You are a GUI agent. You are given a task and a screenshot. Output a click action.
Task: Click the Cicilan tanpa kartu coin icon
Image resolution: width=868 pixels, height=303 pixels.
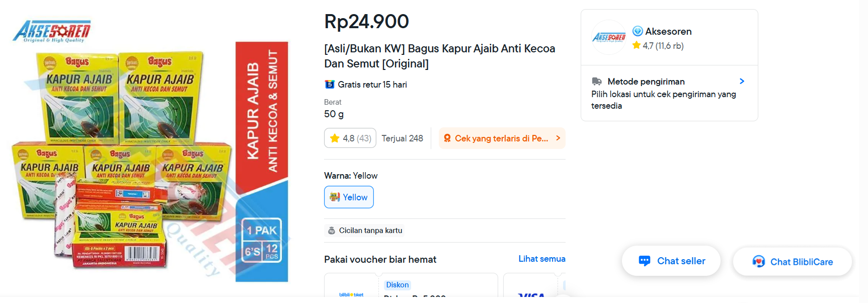pyautogui.click(x=331, y=231)
